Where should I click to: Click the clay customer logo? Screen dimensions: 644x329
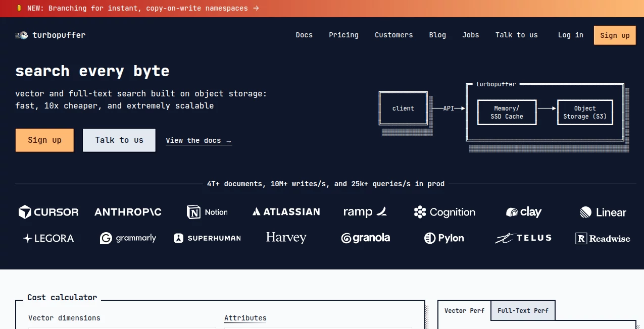pos(524,212)
